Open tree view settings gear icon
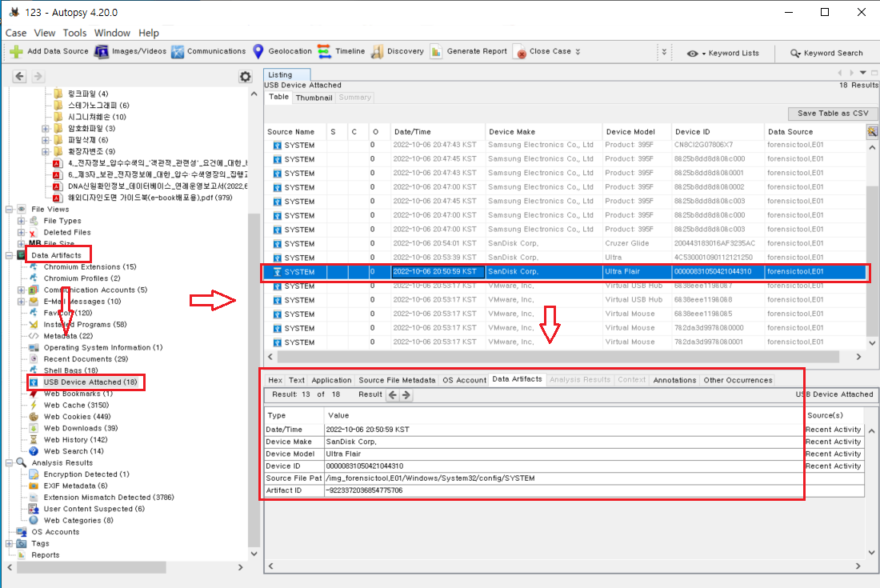The image size is (880, 588). 246,76
